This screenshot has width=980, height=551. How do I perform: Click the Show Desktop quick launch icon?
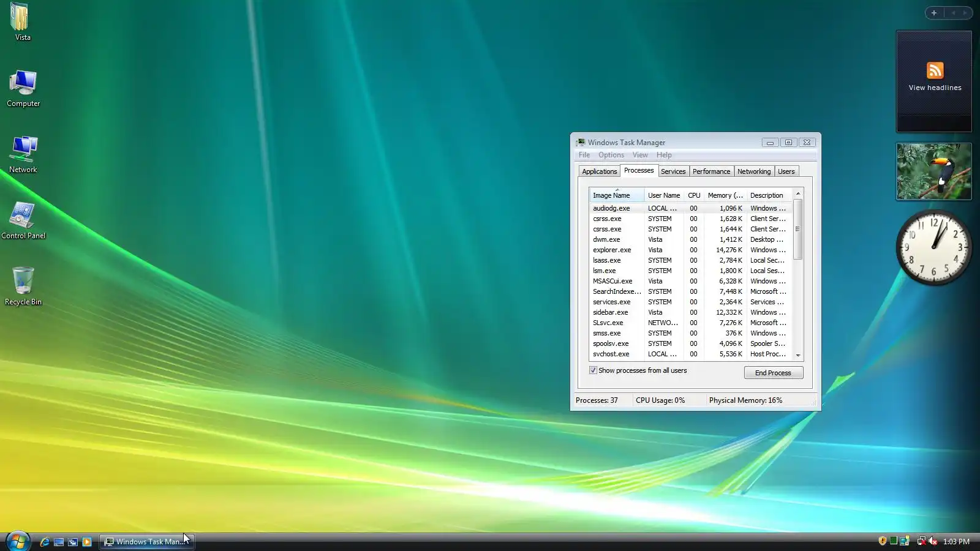coord(59,542)
